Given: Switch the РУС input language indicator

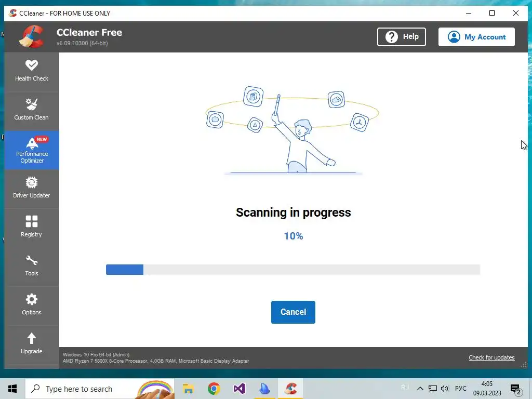Looking at the screenshot, I should (460, 389).
